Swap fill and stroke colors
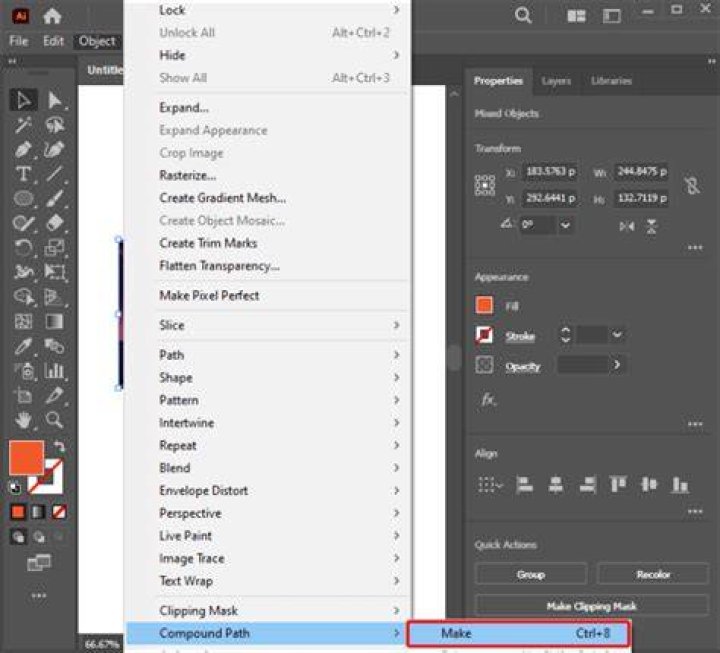The width and height of the screenshot is (720, 653). coord(59,446)
